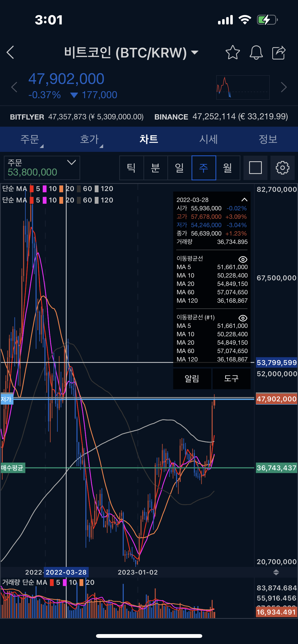Image resolution: width=298 pixels, height=644 pixels.
Task: Open the 정보 tab
Action: pyautogui.click(x=268, y=139)
